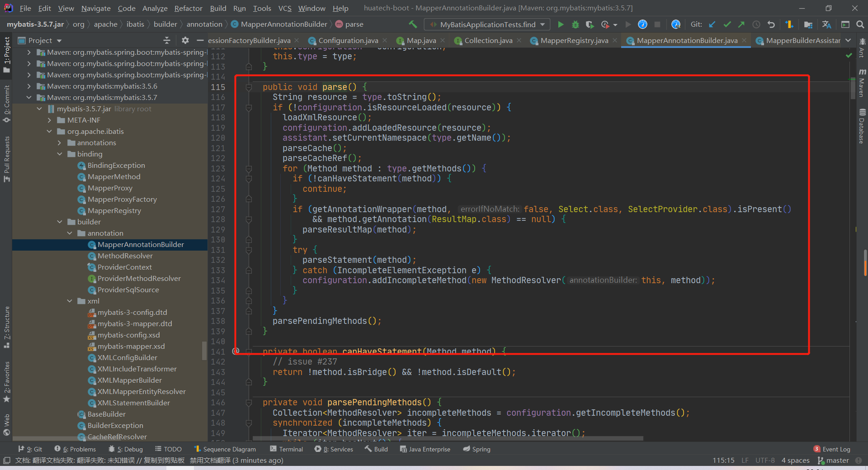Image resolution: width=868 pixels, height=470 pixels.
Task: Fold the if block at line 117
Action: click(x=249, y=108)
